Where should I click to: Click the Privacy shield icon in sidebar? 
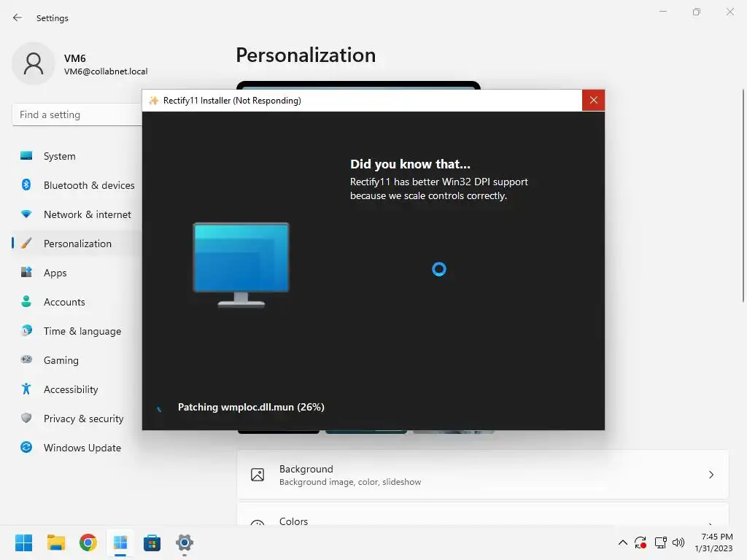coord(26,418)
